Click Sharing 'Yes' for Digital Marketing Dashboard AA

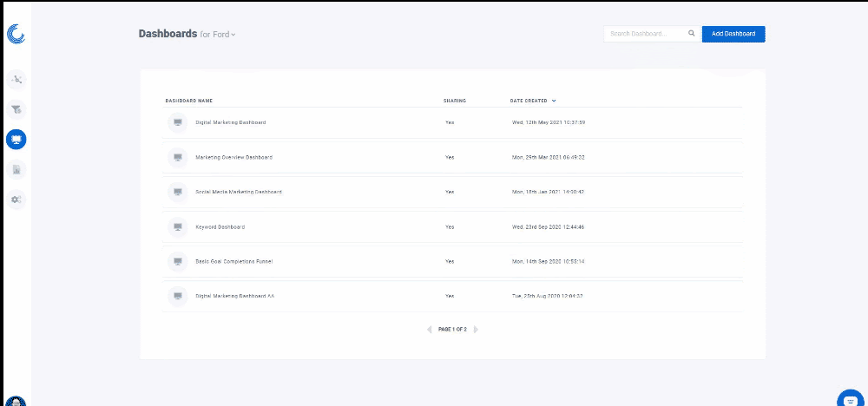(x=450, y=296)
